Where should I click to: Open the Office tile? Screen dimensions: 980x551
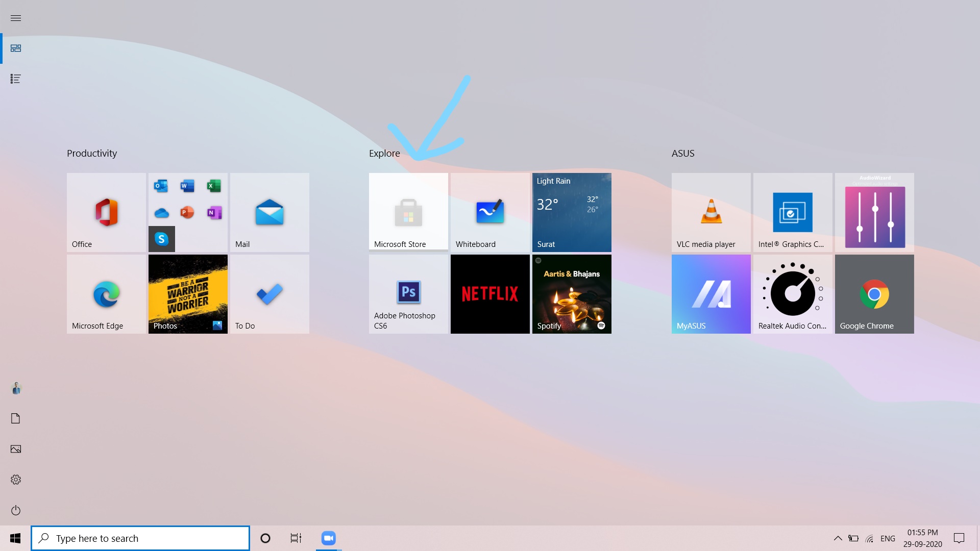106,212
